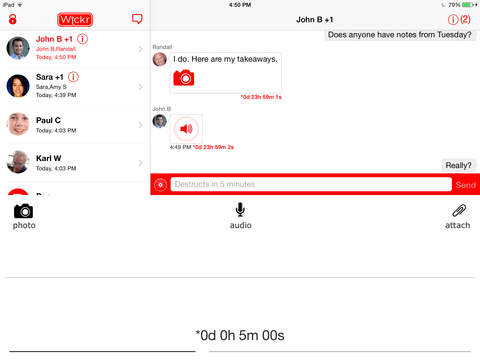Open the Wickr logo button

(x=75, y=20)
